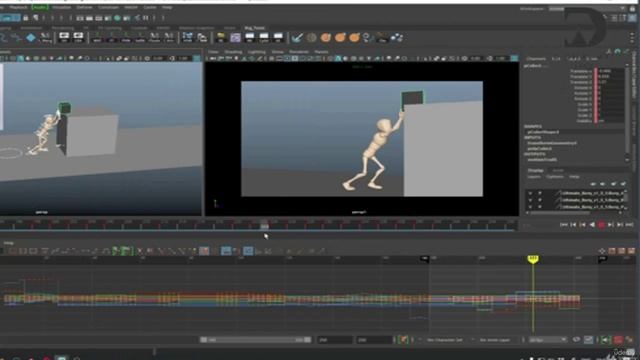The image size is (640, 360).
Task: Click the first orange sphere shelf icon
Action: coord(326,38)
